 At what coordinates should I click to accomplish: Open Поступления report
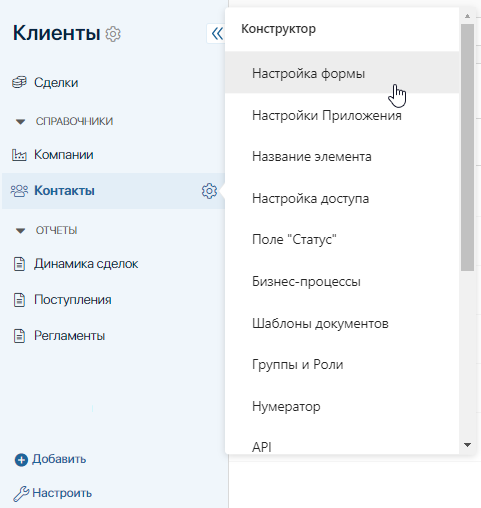(x=73, y=300)
